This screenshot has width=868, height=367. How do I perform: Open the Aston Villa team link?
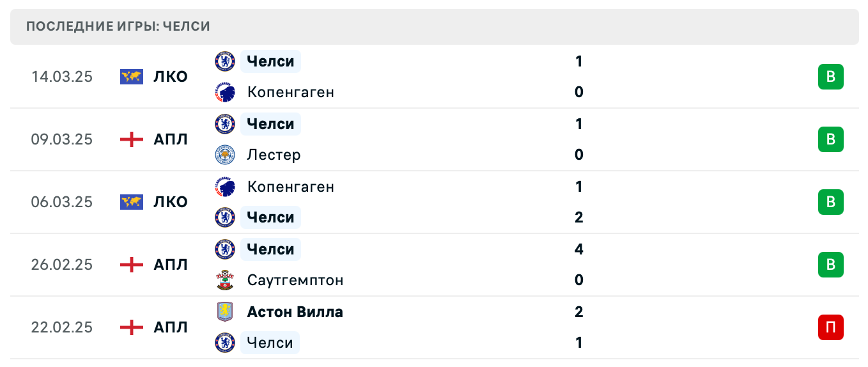[295, 312]
